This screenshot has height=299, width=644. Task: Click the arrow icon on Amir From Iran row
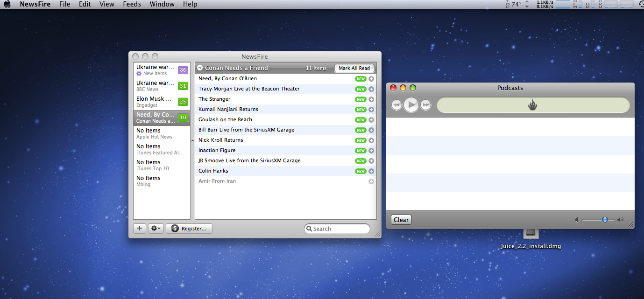tap(371, 181)
